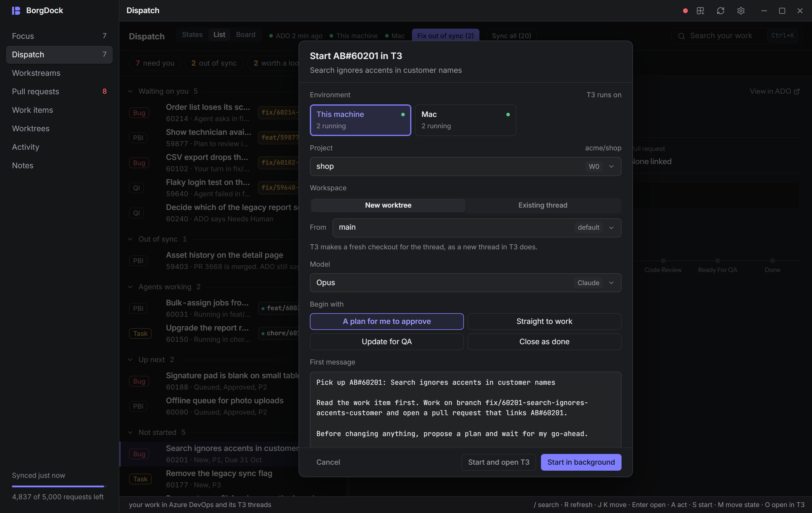This screenshot has height=513, width=812.
Task: Click the Bug tag on Order list row
Action: tap(139, 113)
